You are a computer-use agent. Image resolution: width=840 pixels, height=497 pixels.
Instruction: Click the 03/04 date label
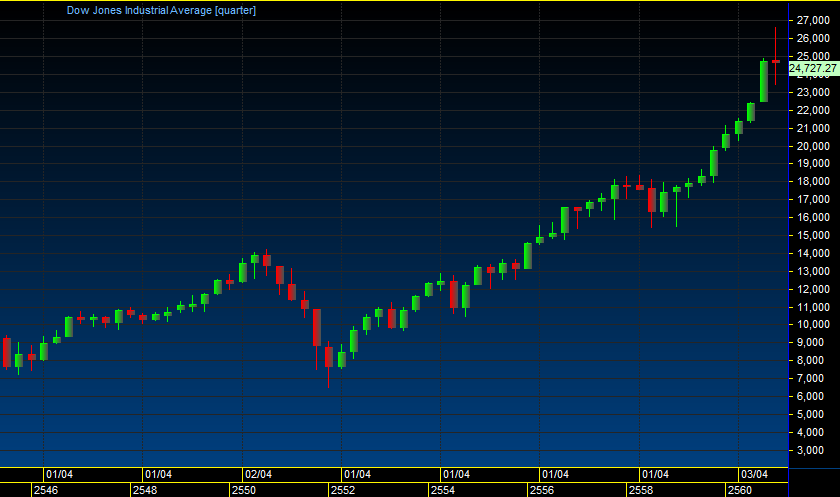[754, 475]
